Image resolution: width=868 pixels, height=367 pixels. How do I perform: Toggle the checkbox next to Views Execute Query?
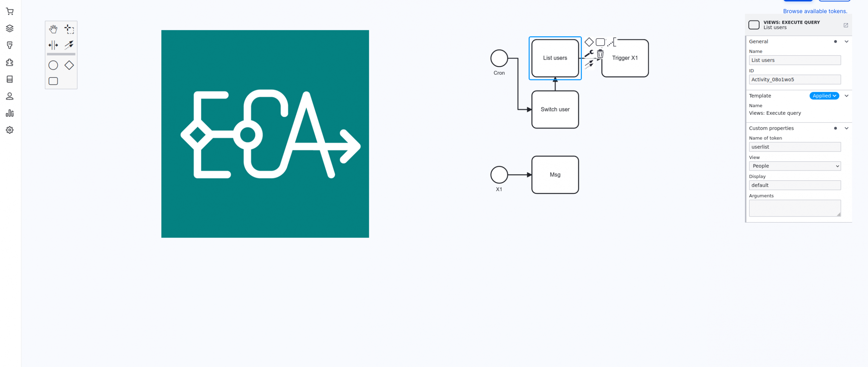(754, 24)
